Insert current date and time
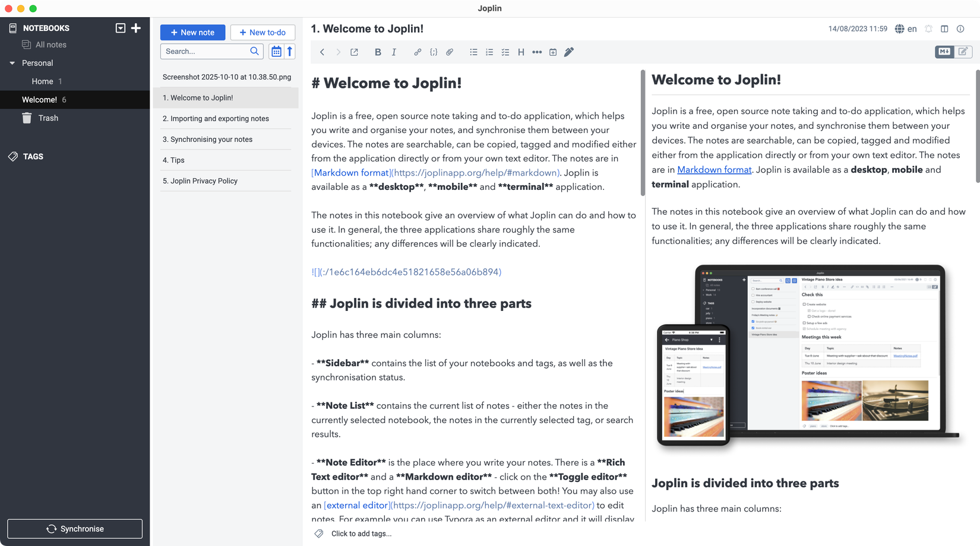Image resolution: width=980 pixels, height=546 pixels. pyautogui.click(x=553, y=52)
